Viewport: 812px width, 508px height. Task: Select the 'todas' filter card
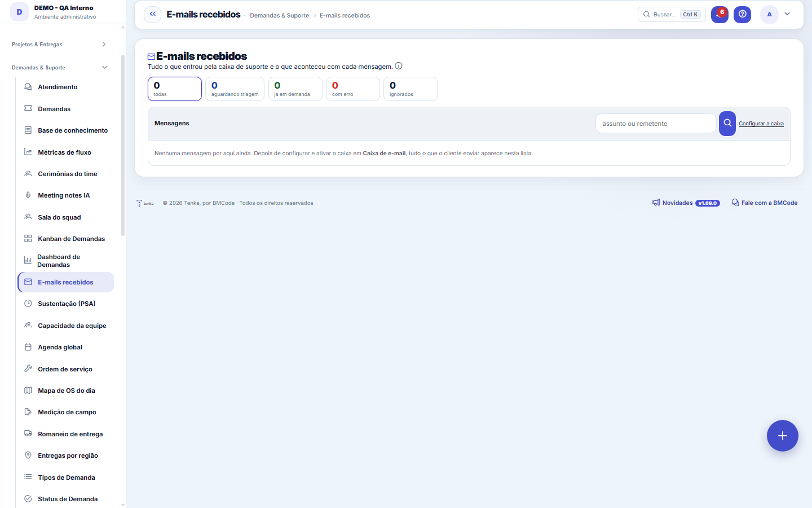[175, 89]
